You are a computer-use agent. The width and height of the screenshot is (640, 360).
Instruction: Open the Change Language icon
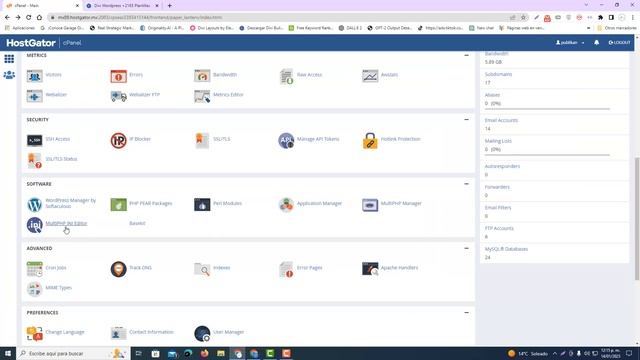35,333
